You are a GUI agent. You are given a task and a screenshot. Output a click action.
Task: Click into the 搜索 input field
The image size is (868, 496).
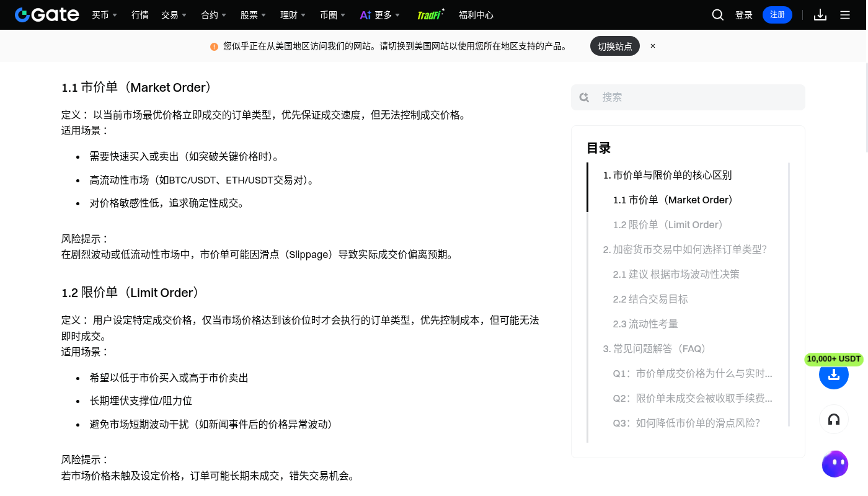click(688, 97)
